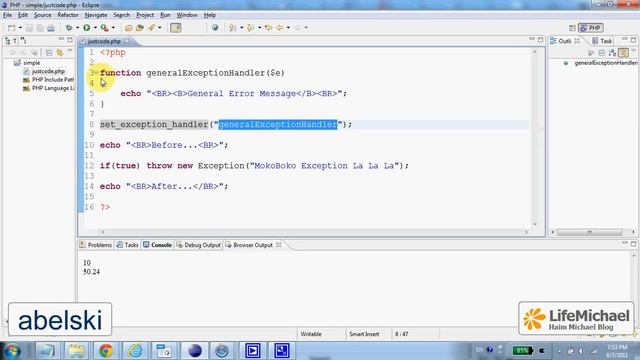Click the Open Perspective icon
This screenshot has height=360, width=640.
pos(572,28)
